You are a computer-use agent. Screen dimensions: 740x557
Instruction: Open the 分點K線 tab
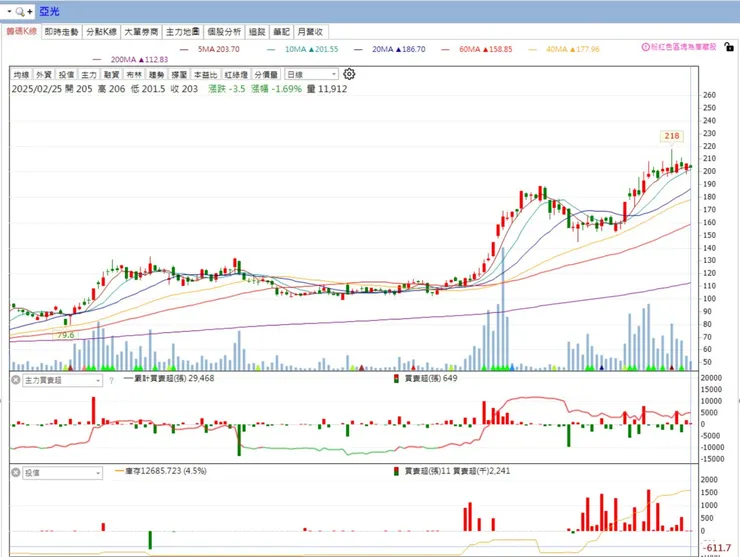(x=101, y=32)
